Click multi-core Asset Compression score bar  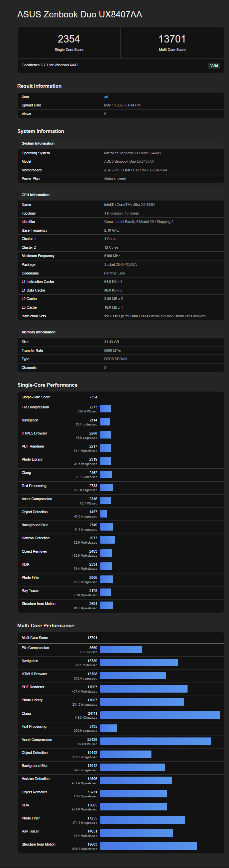tap(156, 741)
